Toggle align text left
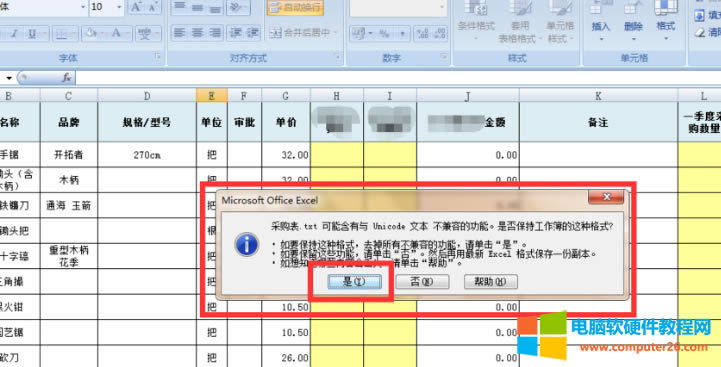Screen dimensions: 721x367 (180, 33)
